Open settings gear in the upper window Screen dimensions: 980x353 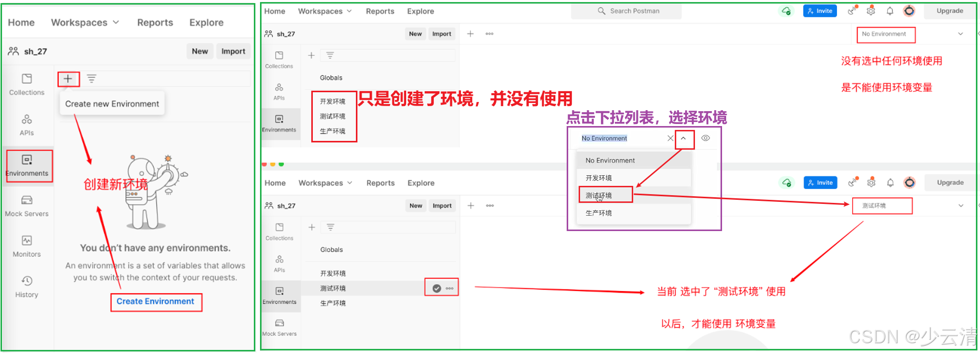coord(871,11)
